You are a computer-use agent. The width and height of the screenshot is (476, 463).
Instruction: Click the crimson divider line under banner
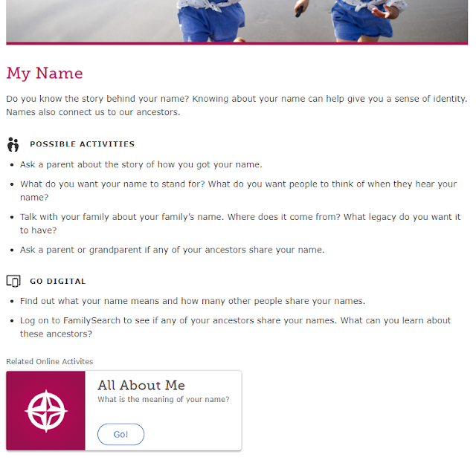click(238, 44)
